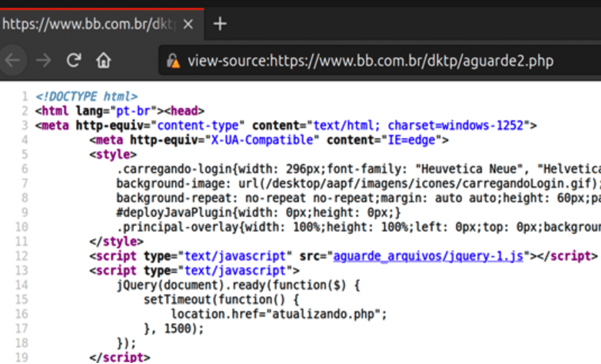The image size is (601, 364).
Task: Reload the page with the refresh icon
Action: click(74, 60)
